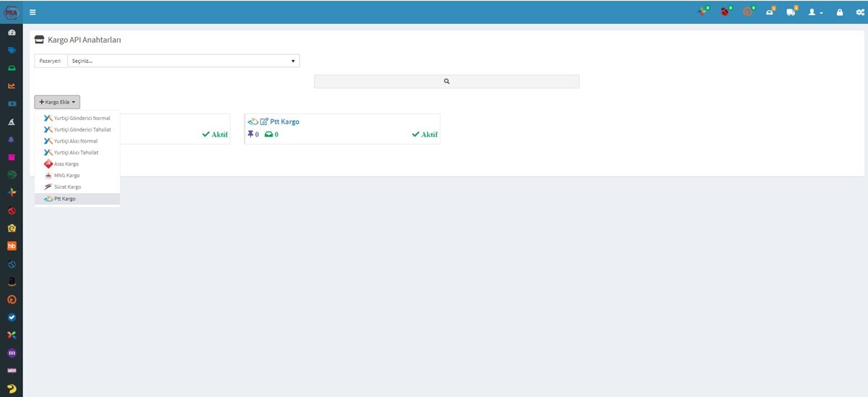Open the Amazon icon in the sidebar
Screen dimensions: 868x397
coord(12,281)
